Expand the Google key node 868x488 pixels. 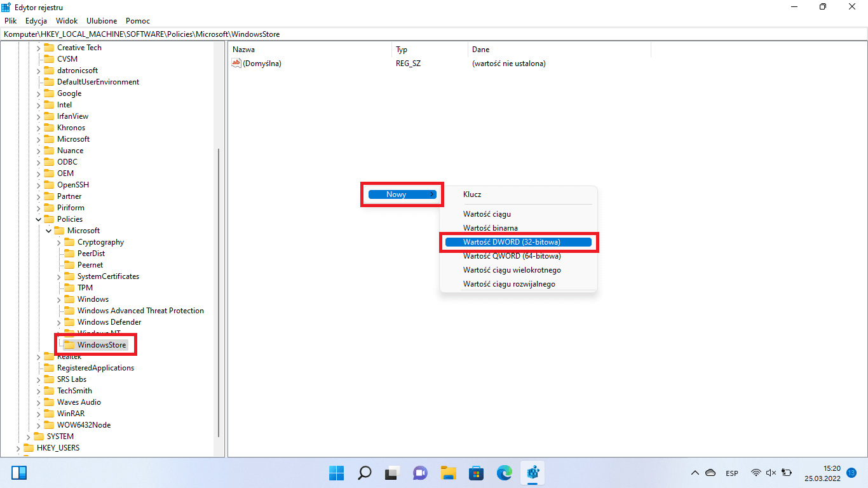tap(38, 93)
